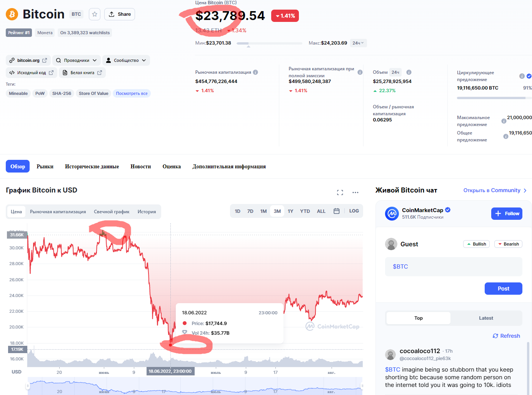
Task: Select the Свечной график chart tab
Action: tap(112, 212)
